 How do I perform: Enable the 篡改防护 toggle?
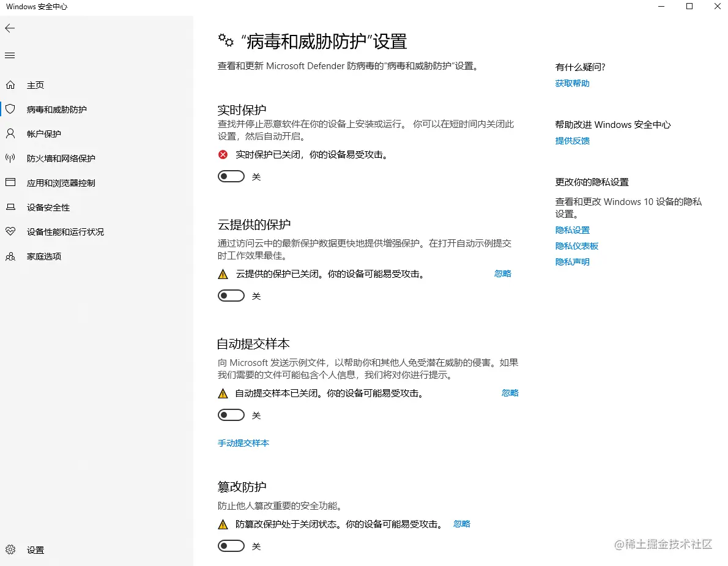tap(231, 546)
